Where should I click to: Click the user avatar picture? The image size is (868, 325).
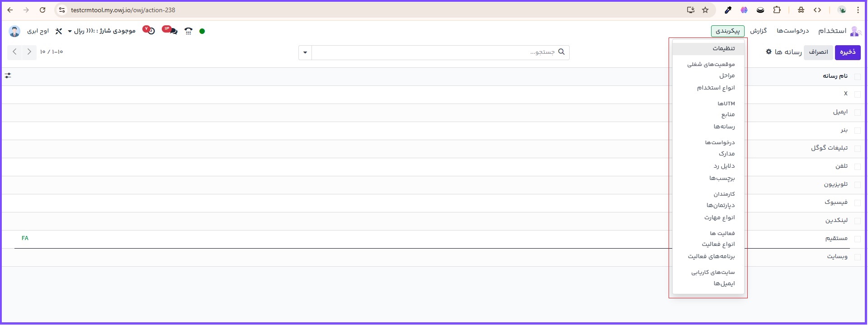(14, 31)
